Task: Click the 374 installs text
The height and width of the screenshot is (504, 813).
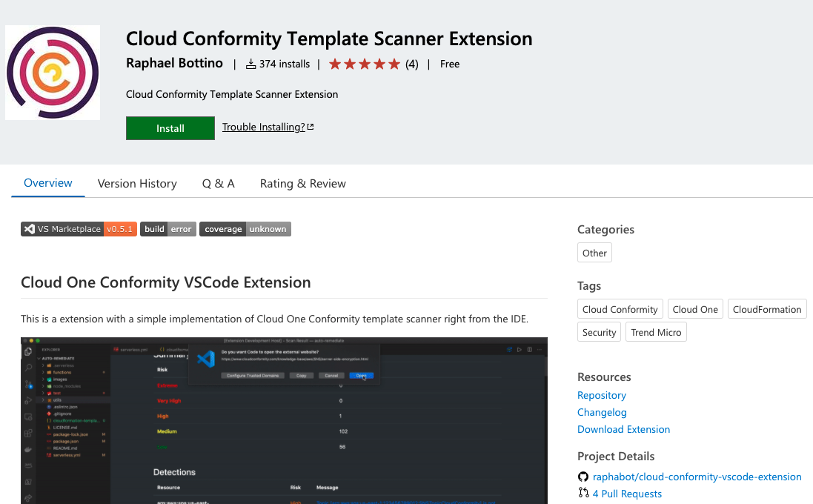Action: click(x=284, y=64)
